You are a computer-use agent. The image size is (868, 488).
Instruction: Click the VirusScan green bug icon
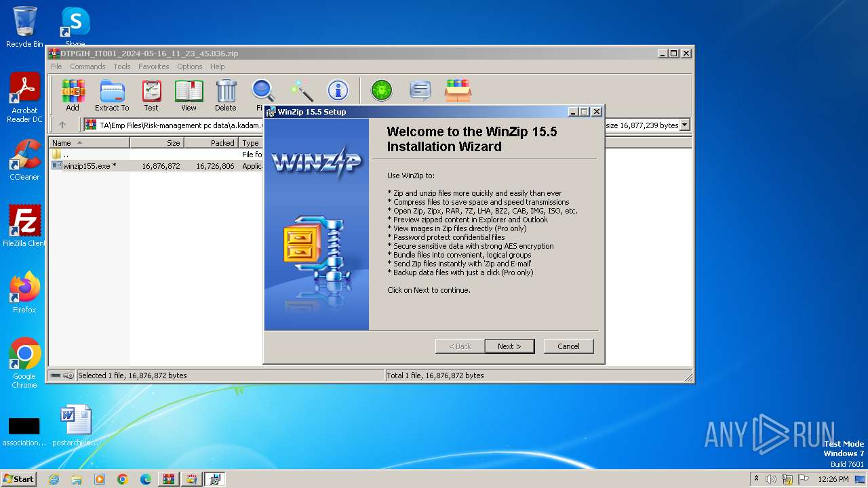pos(382,90)
